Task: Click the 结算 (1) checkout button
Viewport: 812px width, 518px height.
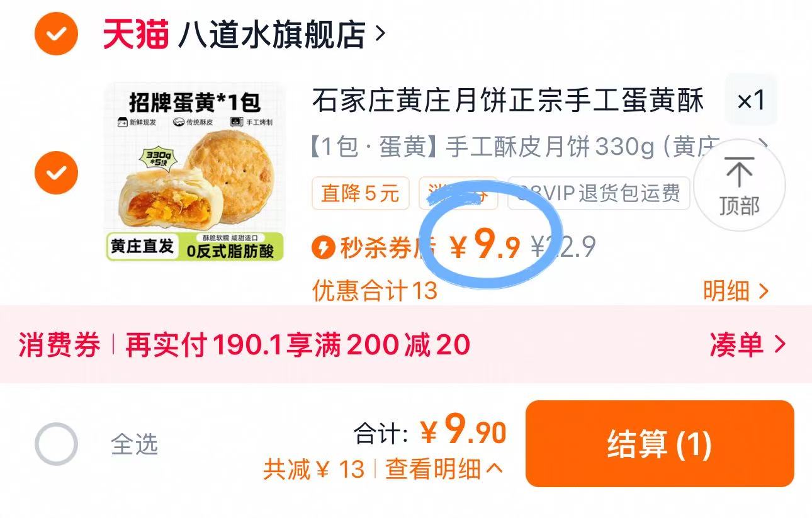Action: (x=660, y=444)
